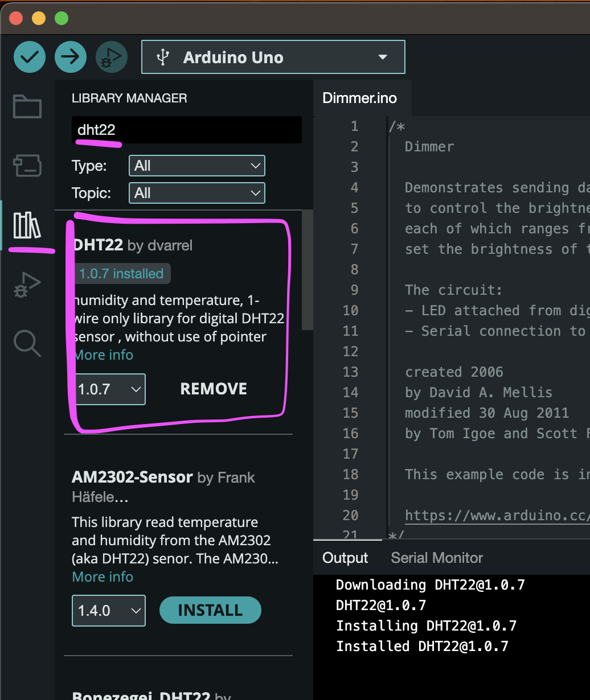Install the AM2302-Sensor library
Viewport: 590px width, 700px height.
coord(210,611)
